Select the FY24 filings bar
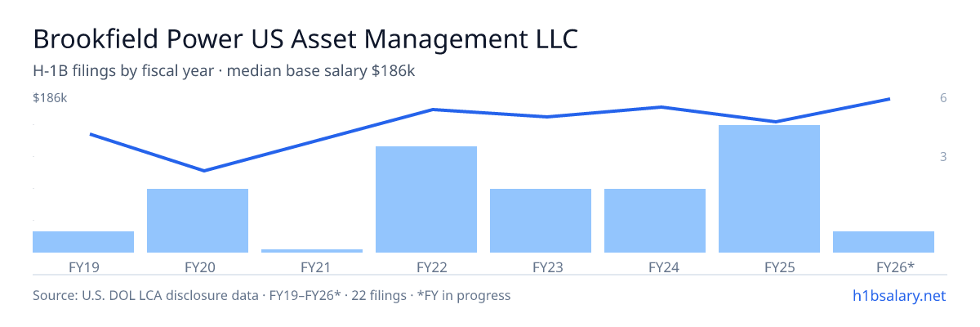Viewport: 980px width, 327px height. [x=655, y=221]
